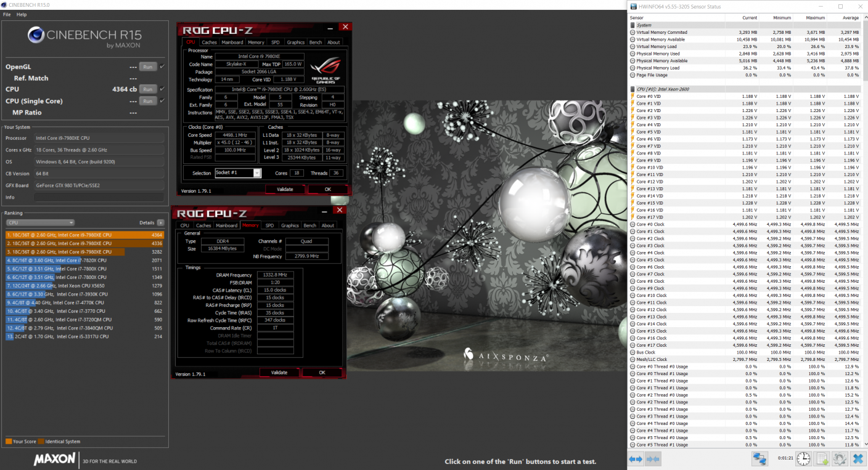This screenshot has height=470, width=868.
Task: Run the CPU multi-core benchmark
Action: pos(147,89)
